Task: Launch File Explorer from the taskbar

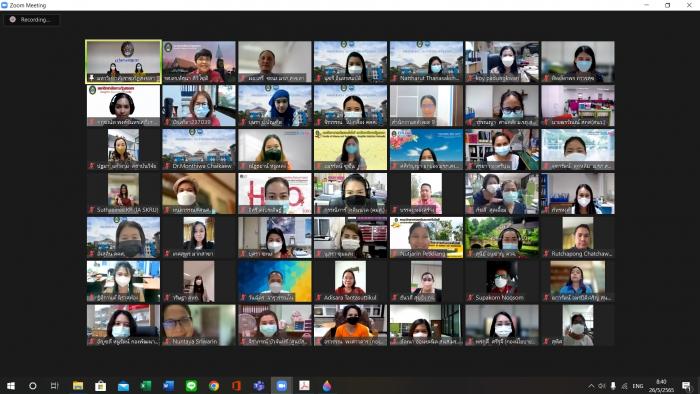Action: [x=78, y=386]
